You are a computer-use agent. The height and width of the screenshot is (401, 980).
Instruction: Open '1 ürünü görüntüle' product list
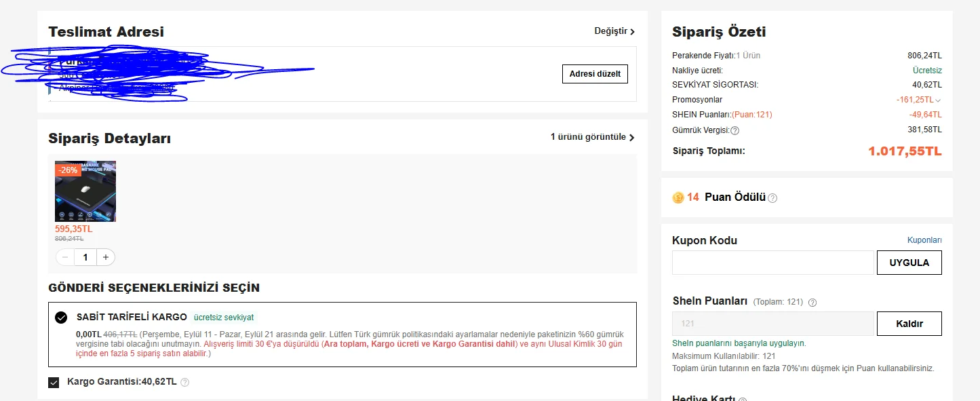coord(593,137)
